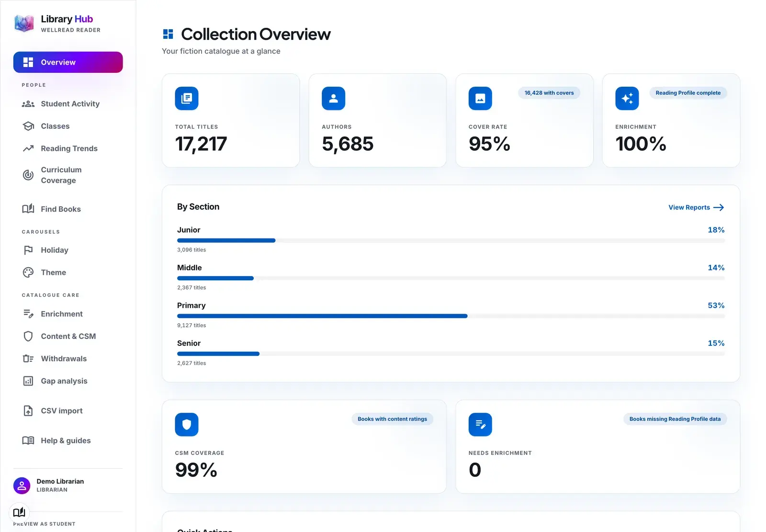The width and height of the screenshot is (766, 532).
Task: Click the '9,127 titles' text
Action: tap(191, 326)
